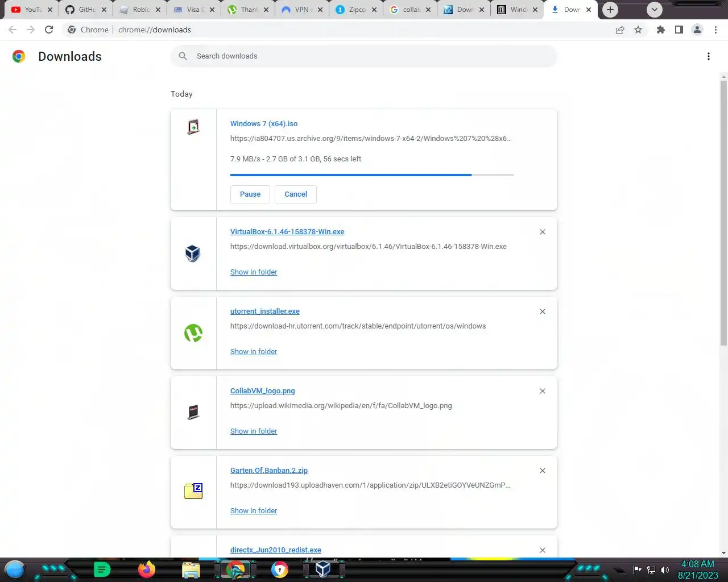This screenshot has width=728, height=582.
Task: Open File Explorer from the taskbar
Action: pyautogui.click(x=191, y=569)
